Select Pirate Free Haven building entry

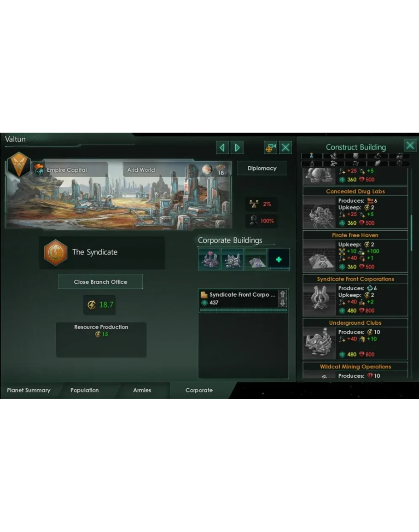355,251
